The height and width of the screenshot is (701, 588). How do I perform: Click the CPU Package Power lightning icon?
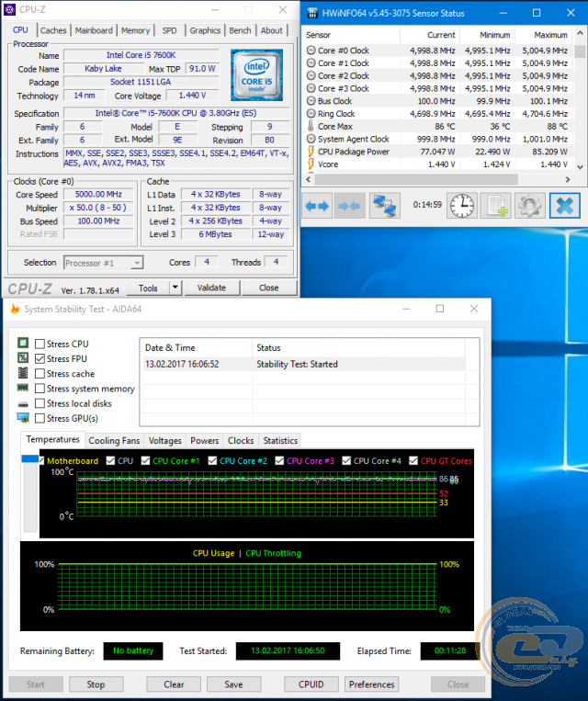311,152
